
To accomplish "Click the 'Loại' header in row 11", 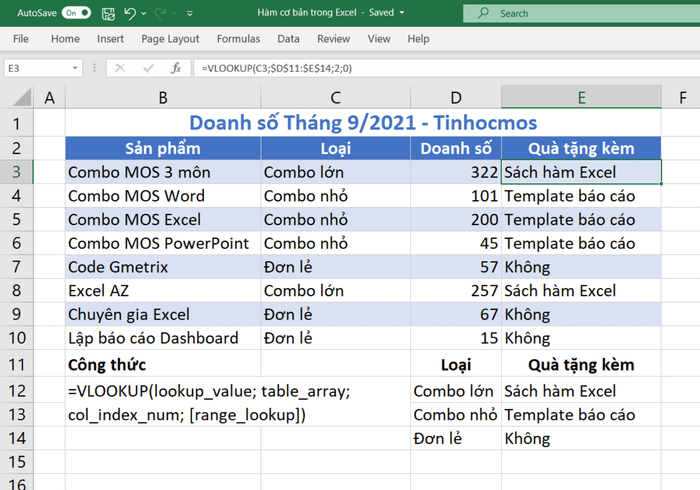I will [x=456, y=364].
